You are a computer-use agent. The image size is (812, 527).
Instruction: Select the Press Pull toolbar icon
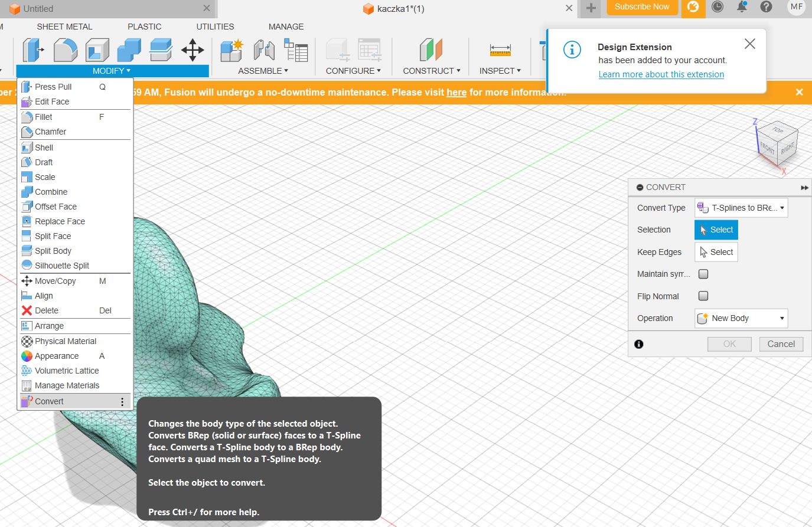[33, 50]
